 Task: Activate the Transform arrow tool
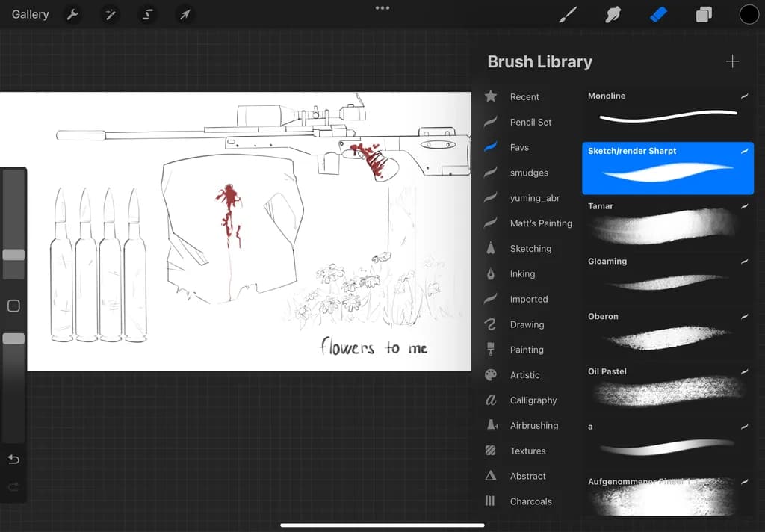(185, 15)
